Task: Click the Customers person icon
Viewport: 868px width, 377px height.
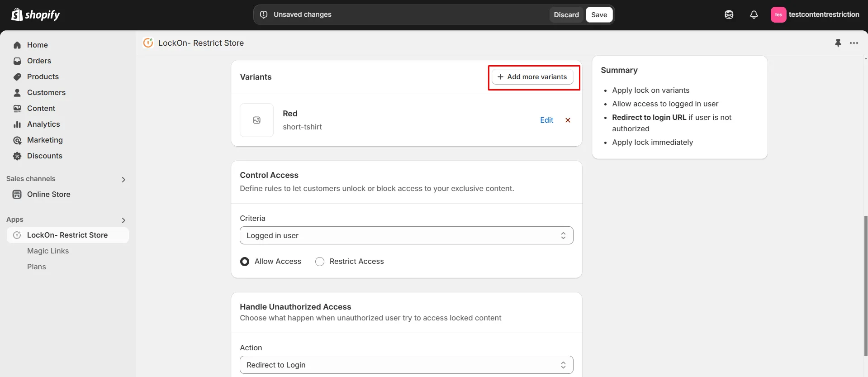Action: coord(17,92)
